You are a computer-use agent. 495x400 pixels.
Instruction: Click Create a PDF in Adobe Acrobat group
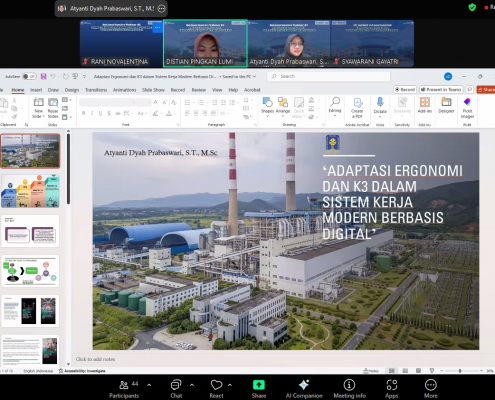(x=357, y=107)
